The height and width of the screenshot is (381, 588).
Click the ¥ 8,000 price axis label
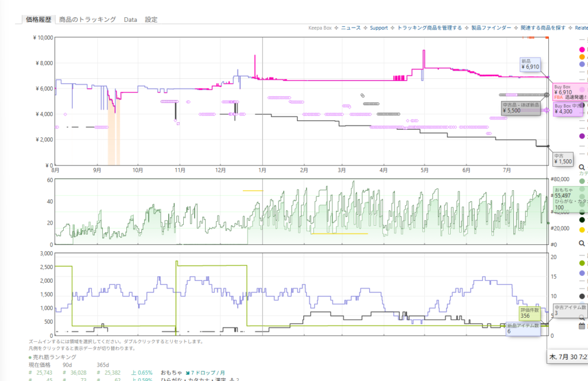tap(44, 63)
